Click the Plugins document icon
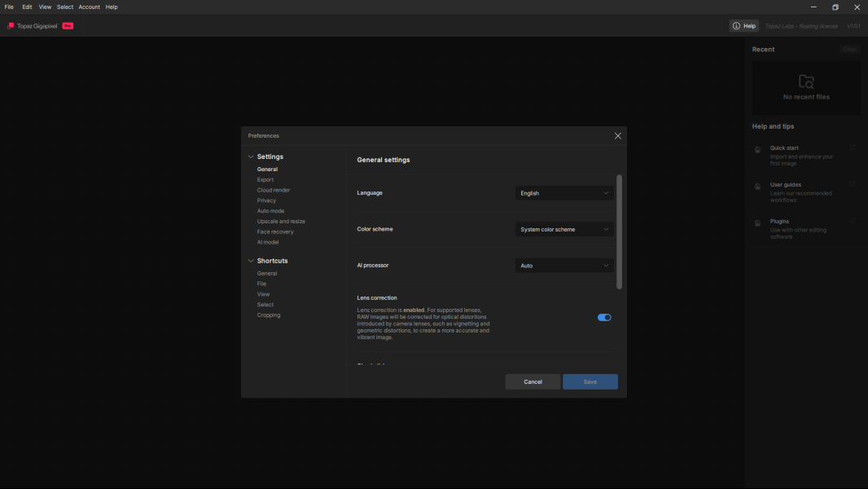Viewport: 868px width, 489px height. click(757, 223)
